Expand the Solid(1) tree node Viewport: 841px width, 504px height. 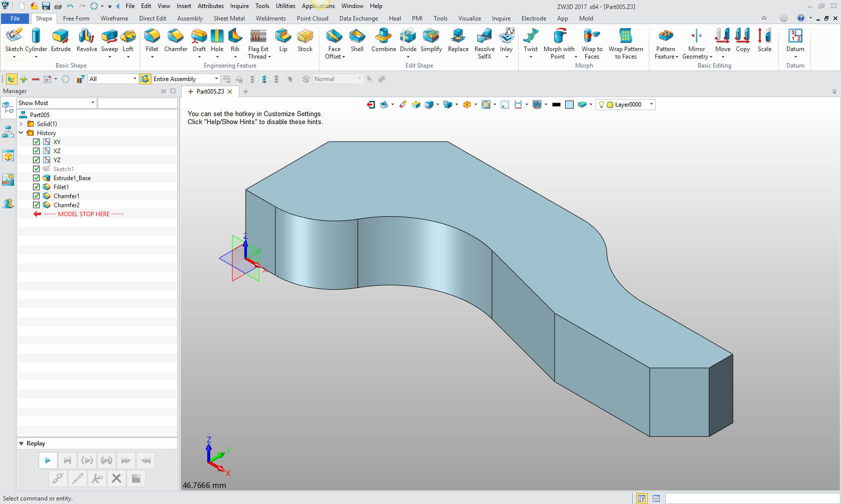click(x=21, y=124)
